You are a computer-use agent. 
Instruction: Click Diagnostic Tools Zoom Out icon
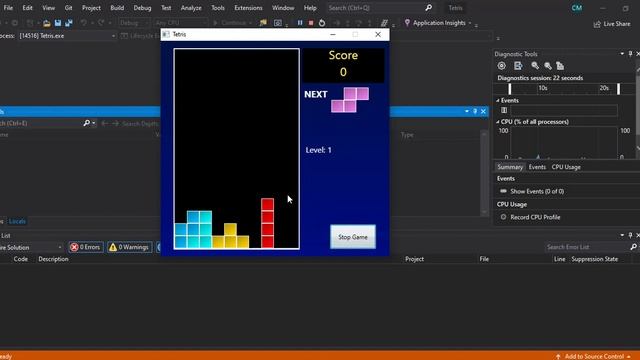(x=548, y=66)
